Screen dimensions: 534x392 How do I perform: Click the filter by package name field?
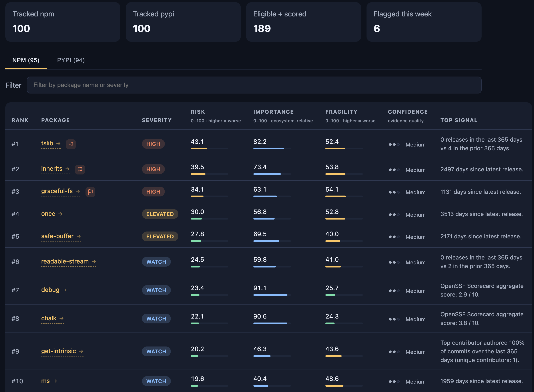(x=254, y=85)
